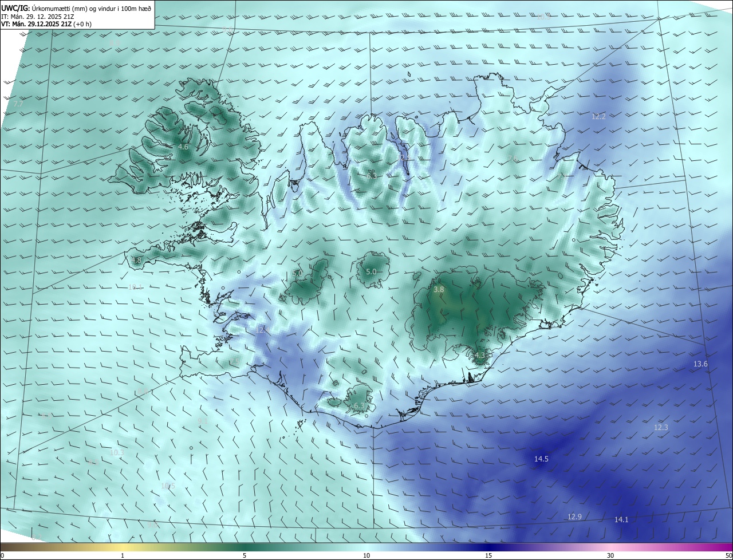Click the 4.6 value over the Westfjords
The image size is (733, 560).
[183, 147]
